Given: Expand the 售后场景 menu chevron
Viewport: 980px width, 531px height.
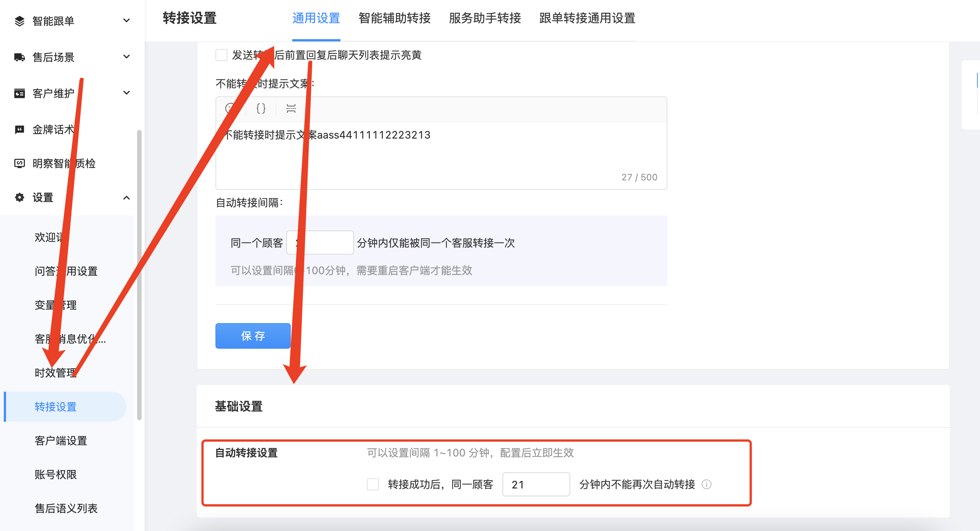Looking at the screenshot, I should 127,56.
